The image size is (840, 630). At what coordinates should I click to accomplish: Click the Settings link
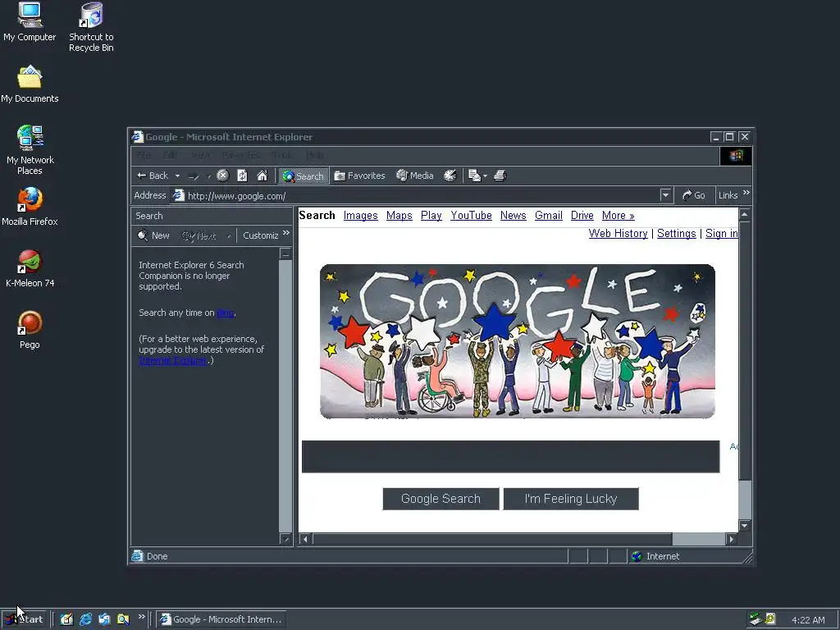(x=677, y=234)
